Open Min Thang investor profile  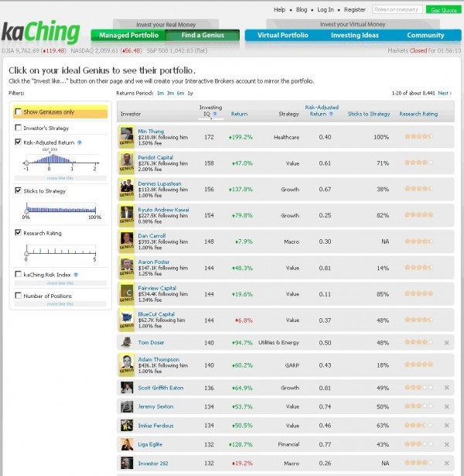click(151, 131)
